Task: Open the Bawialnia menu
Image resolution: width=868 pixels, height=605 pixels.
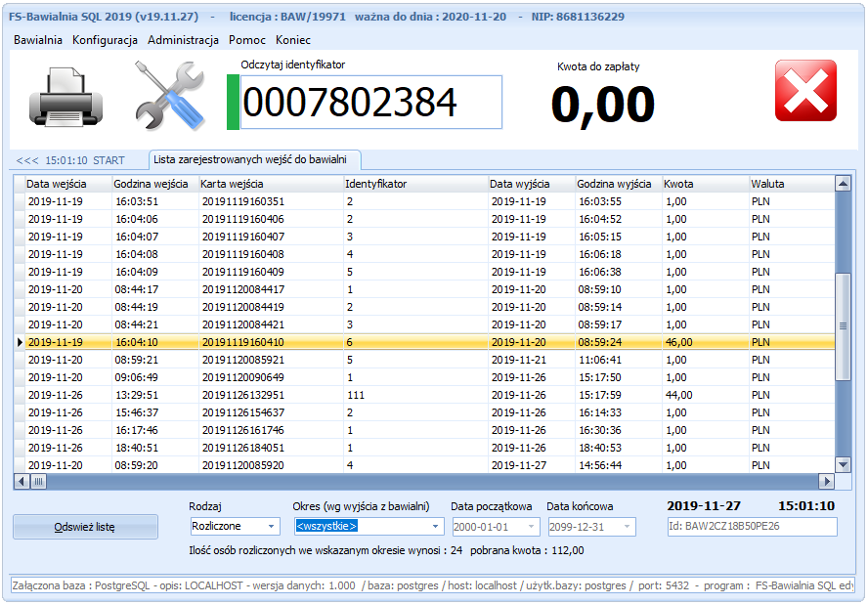Action: point(38,40)
